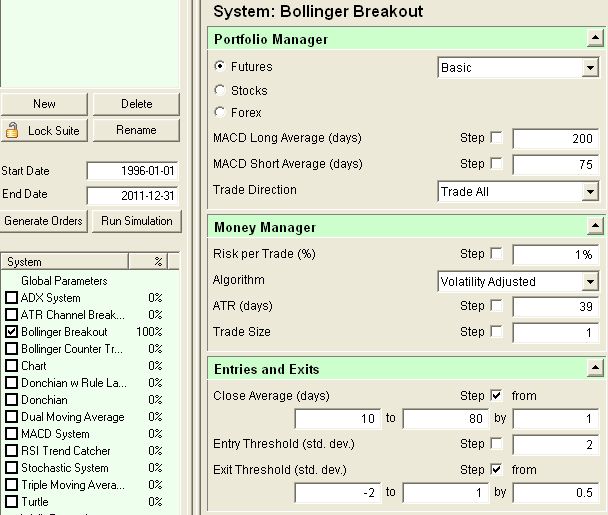Click the Entry Threshold value field
The width and height of the screenshot is (608, 515).
[555, 445]
